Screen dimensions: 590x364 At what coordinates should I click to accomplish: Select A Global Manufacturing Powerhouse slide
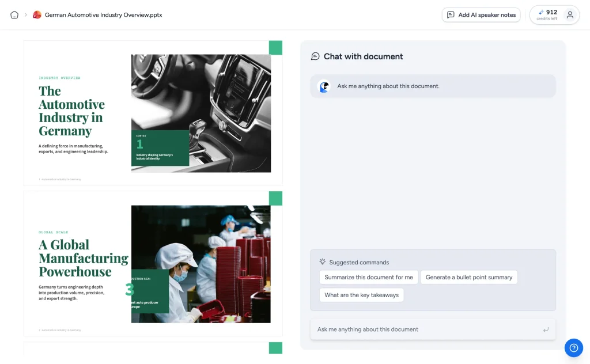tap(153, 264)
